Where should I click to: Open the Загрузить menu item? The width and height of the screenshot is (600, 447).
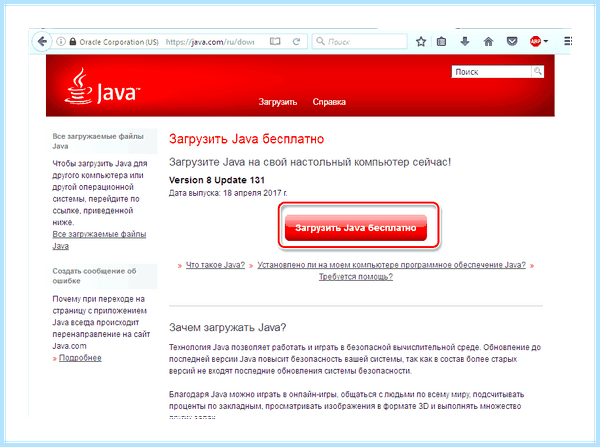pos(277,102)
